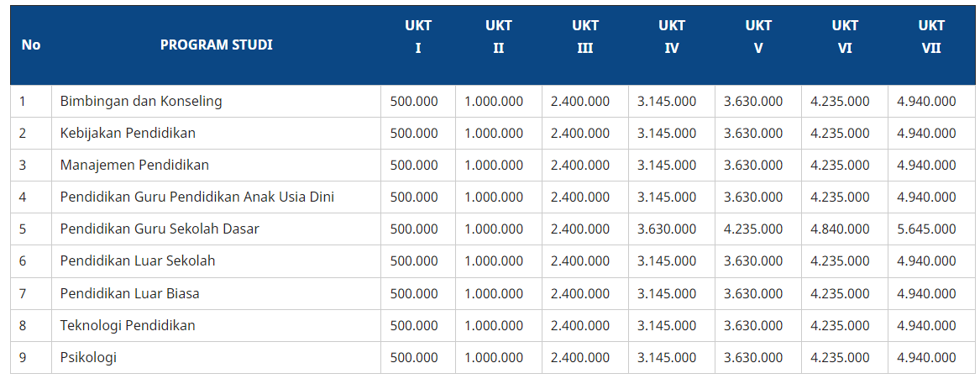Viewport: 980px width, 384px height.
Task: Click UKT IV value for Pendidikan Guru Sekolah Dasar
Action: [667, 229]
